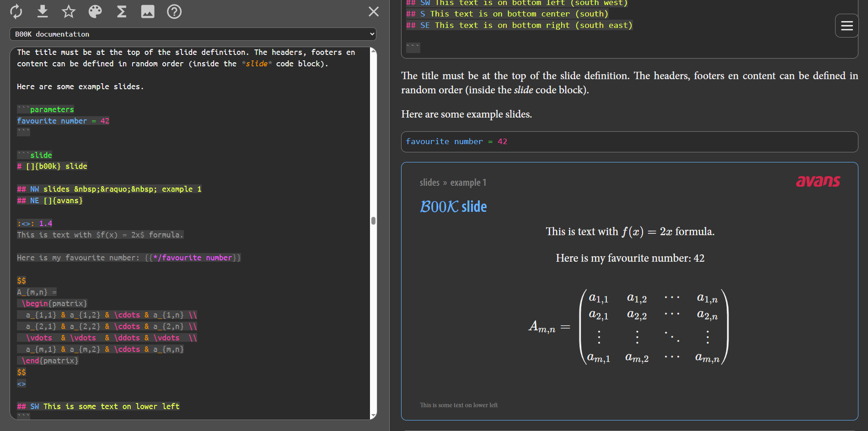Image resolution: width=868 pixels, height=431 pixels.
Task: Click the rendered A m,n matrix formula
Action: point(629,327)
